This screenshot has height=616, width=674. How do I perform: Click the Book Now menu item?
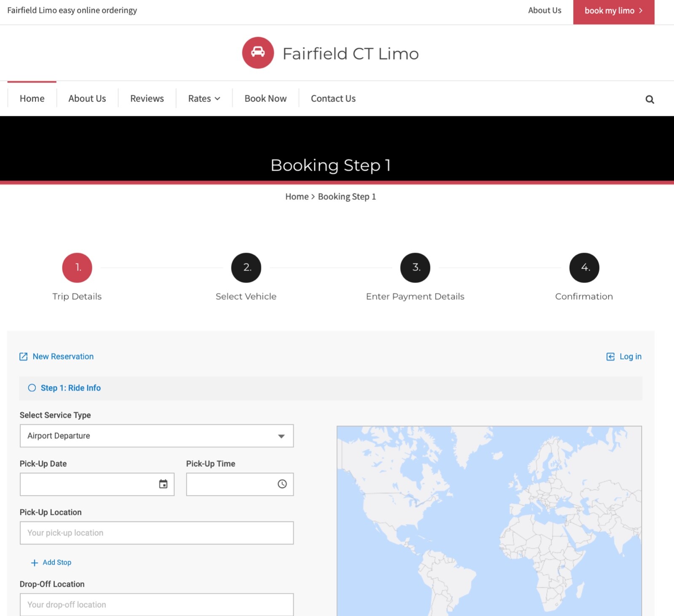(x=265, y=99)
